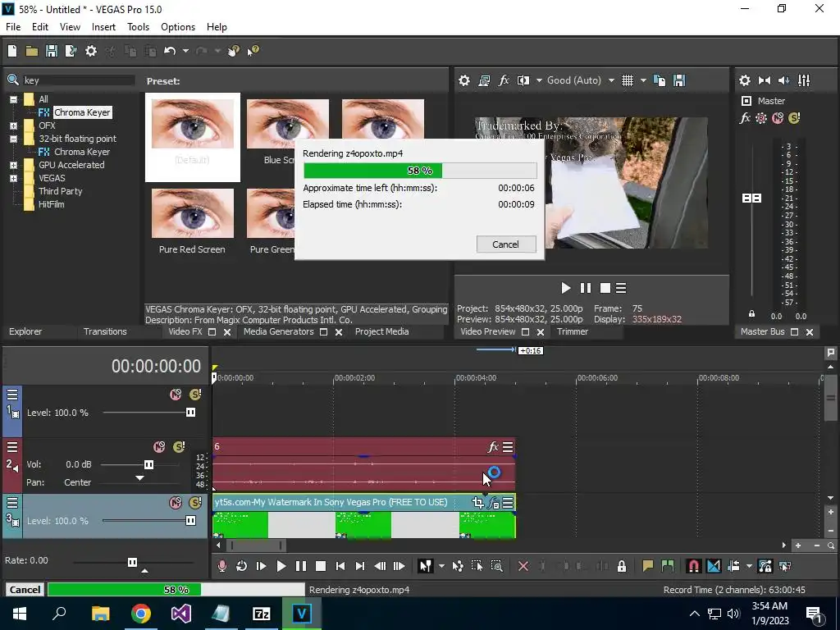Viewport: 840px width, 630px height.
Task: Toggle split screen view in preview
Action: pyautogui.click(x=523, y=80)
